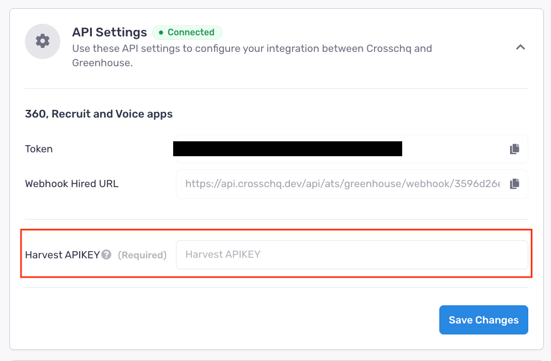Click the Token field

(352, 149)
